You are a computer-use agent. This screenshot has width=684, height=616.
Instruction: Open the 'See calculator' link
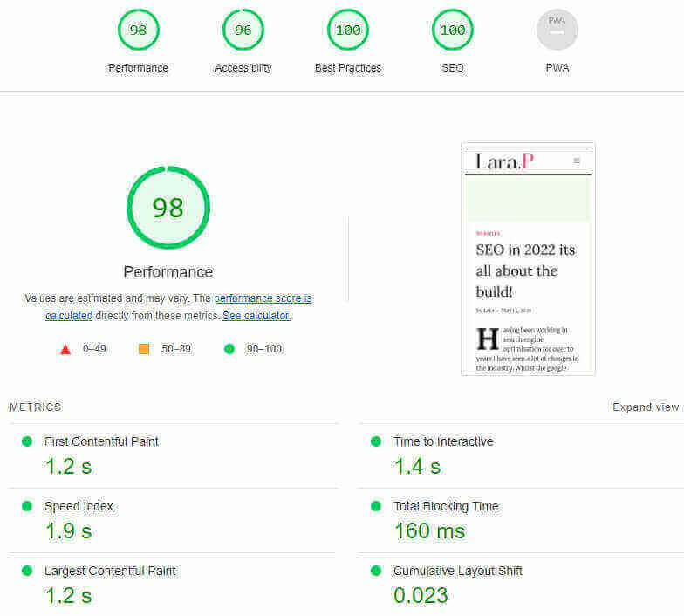pos(256,316)
